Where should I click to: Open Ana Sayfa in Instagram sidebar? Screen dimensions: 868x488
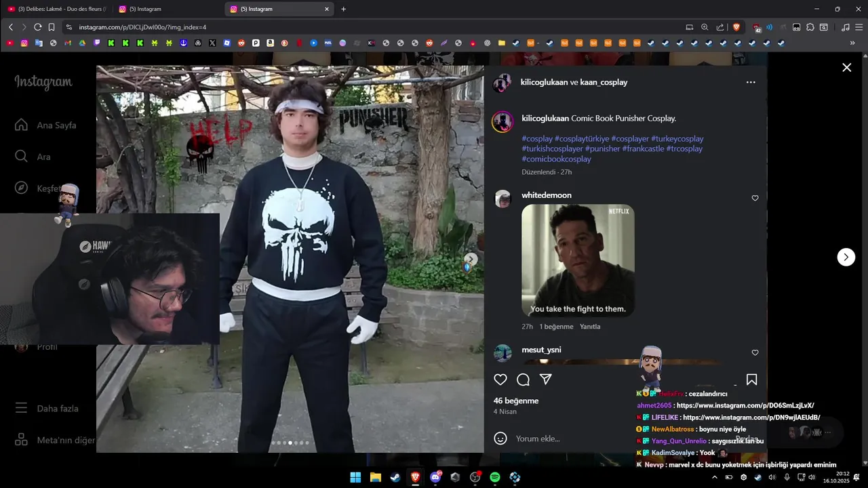point(45,125)
